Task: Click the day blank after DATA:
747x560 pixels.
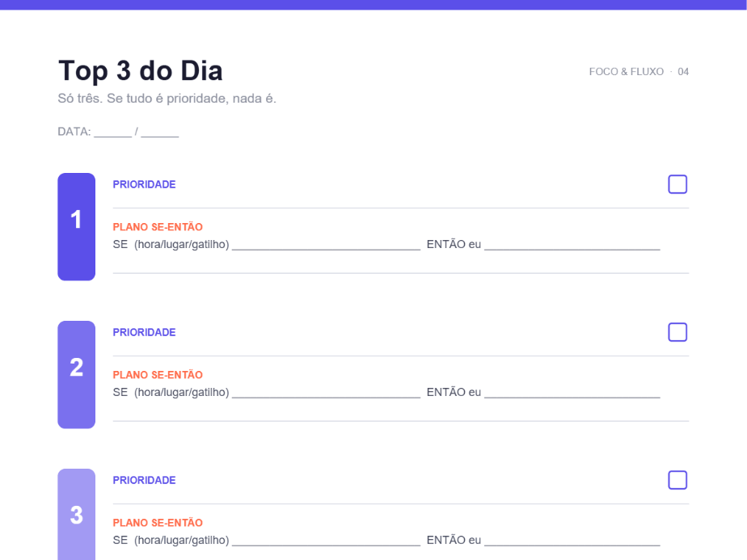Action: tap(113, 132)
